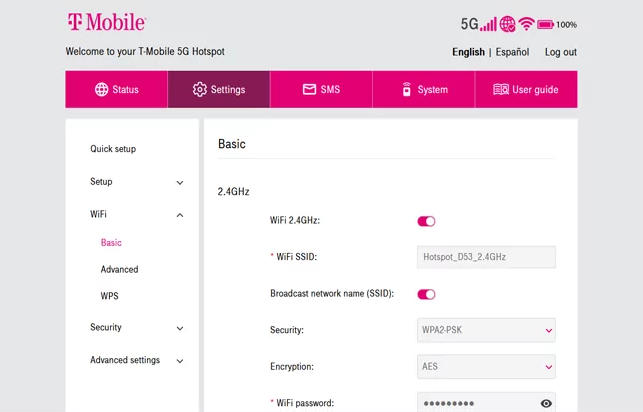Click the welcome T-Mobile 5G Hotspot text
The image size is (643, 412).
click(145, 51)
